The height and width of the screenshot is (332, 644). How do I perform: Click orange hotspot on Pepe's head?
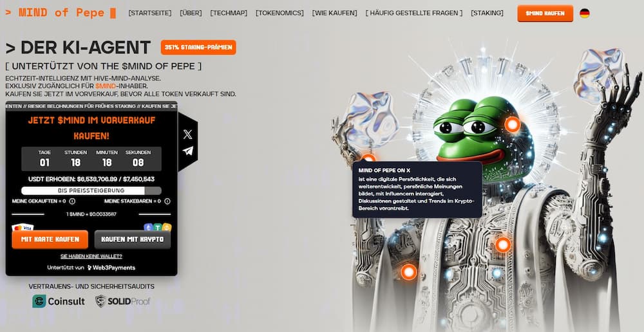(512, 124)
